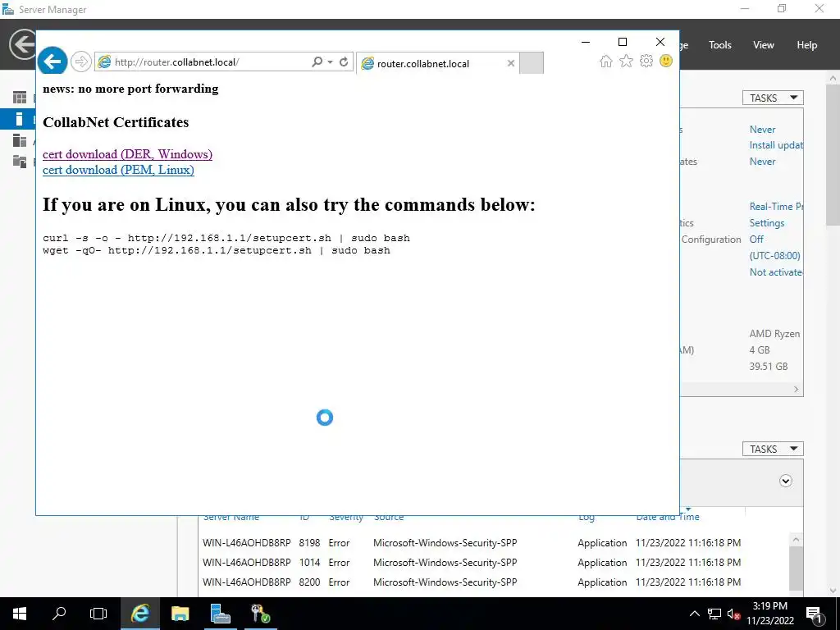Open File and Storage Services sidebar icon
Image resolution: width=840 pixels, height=630 pixels.
tap(20, 162)
